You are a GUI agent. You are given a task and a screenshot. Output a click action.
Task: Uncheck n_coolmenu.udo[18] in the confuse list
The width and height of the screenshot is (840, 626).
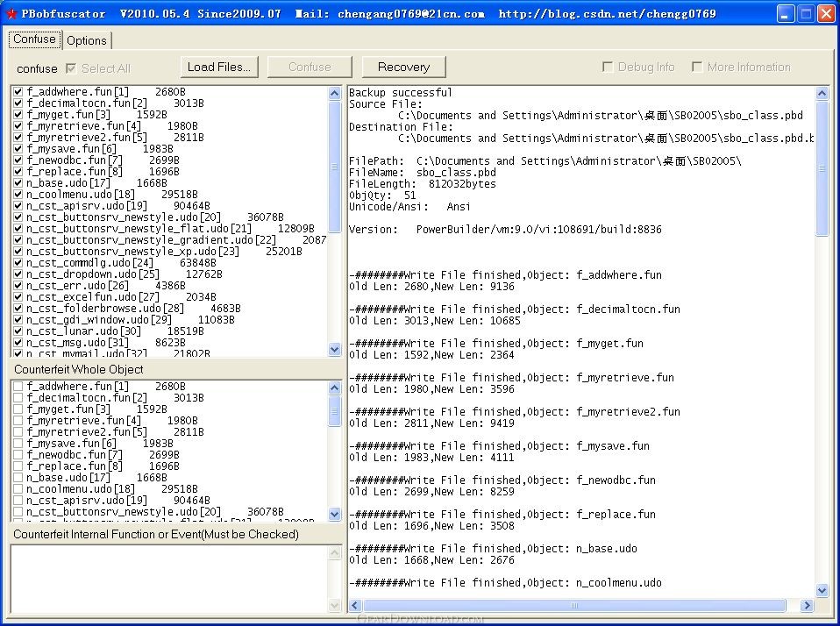18,195
